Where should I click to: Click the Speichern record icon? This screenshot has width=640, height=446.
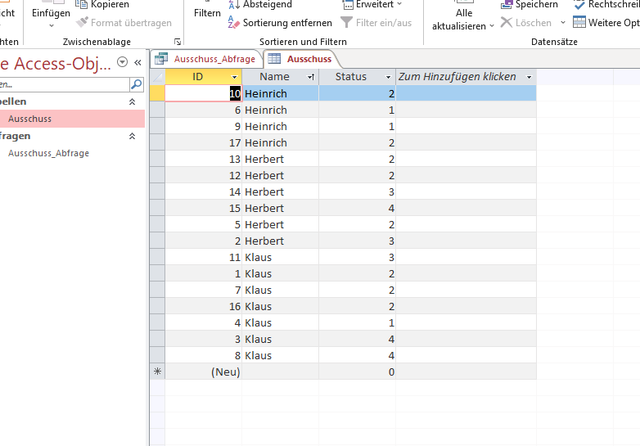tap(507, 4)
